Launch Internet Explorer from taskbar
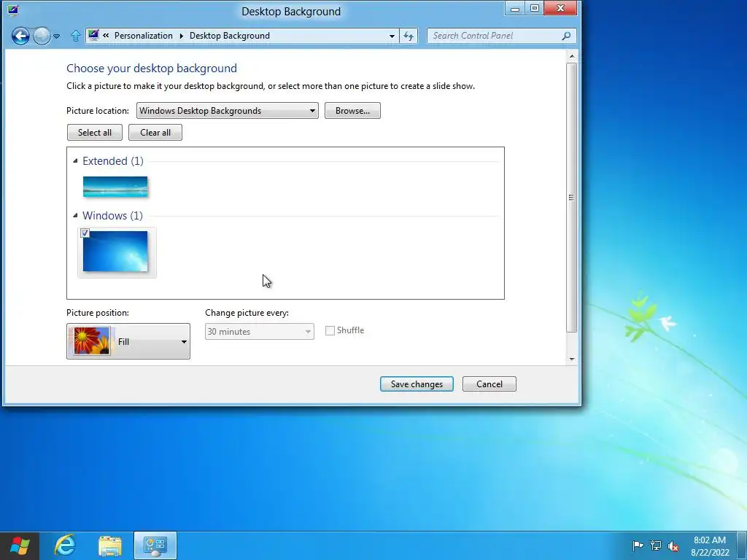 click(x=65, y=545)
